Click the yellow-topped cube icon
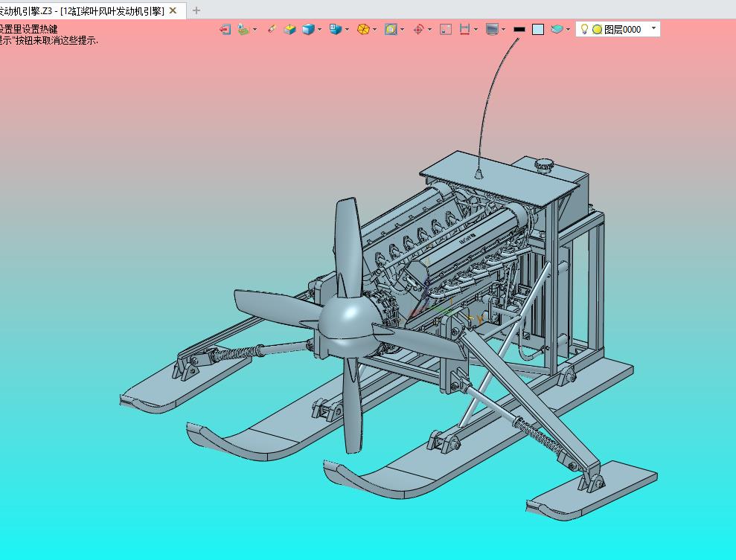736x560 pixels. coord(290,30)
